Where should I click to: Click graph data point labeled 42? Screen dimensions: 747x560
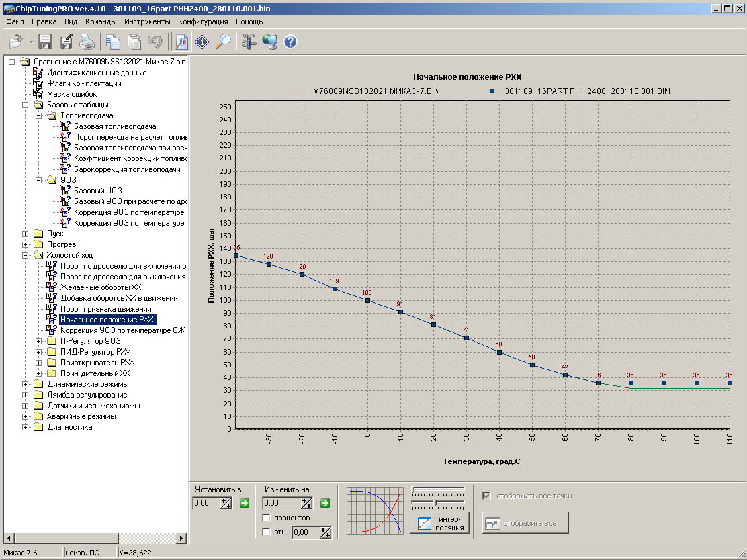[x=565, y=375]
